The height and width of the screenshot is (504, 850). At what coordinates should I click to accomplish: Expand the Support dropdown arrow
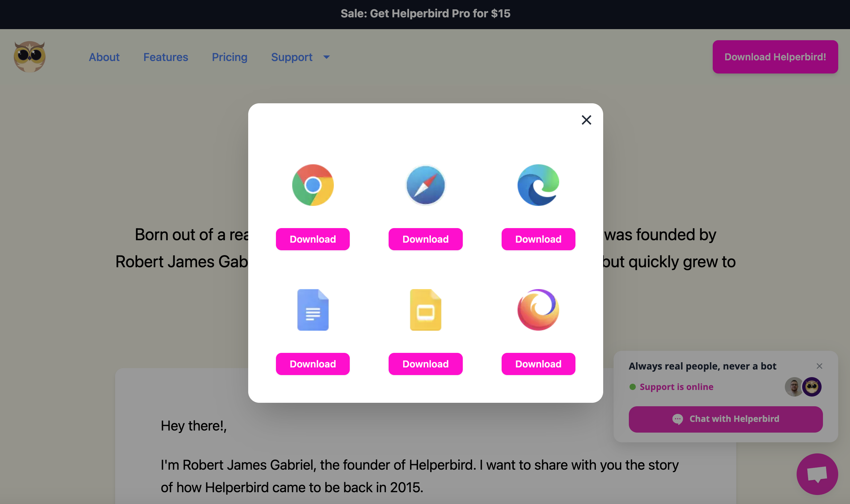[326, 57]
